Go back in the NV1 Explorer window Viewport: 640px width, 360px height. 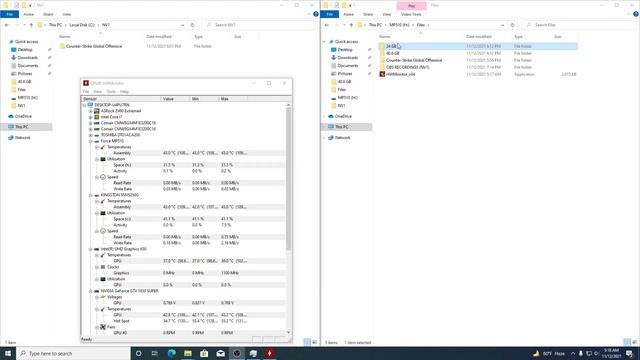click(x=7, y=25)
